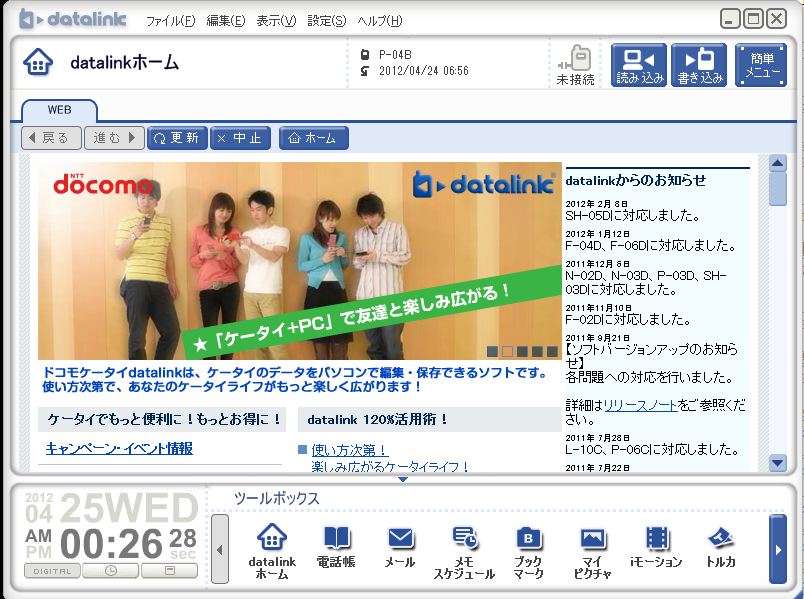Viewport: 804px width, 599px height.
Task: Click the news text "F-02Dに対応しました。"
Action: pyautogui.click(x=628, y=320)
